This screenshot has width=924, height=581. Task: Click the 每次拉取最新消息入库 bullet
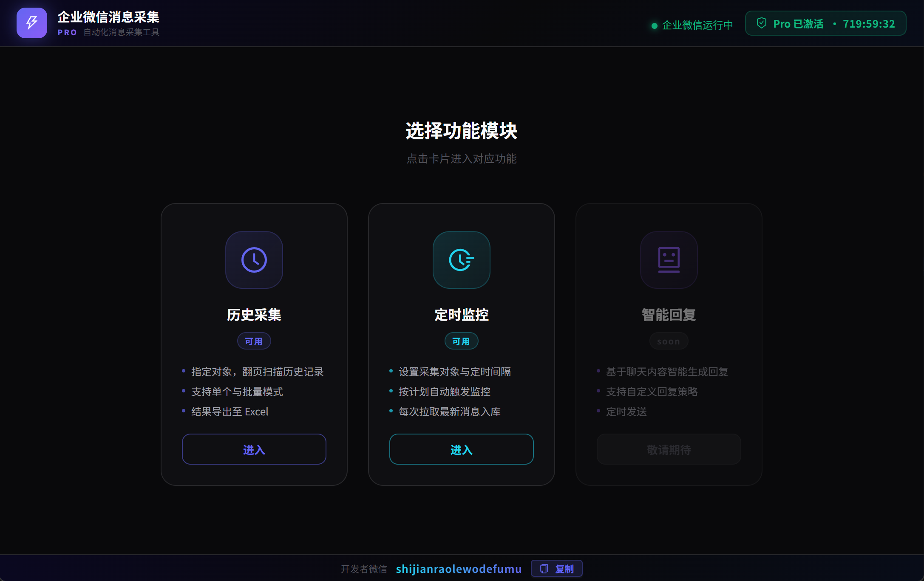pyautogui.click(x=450, y=412)
